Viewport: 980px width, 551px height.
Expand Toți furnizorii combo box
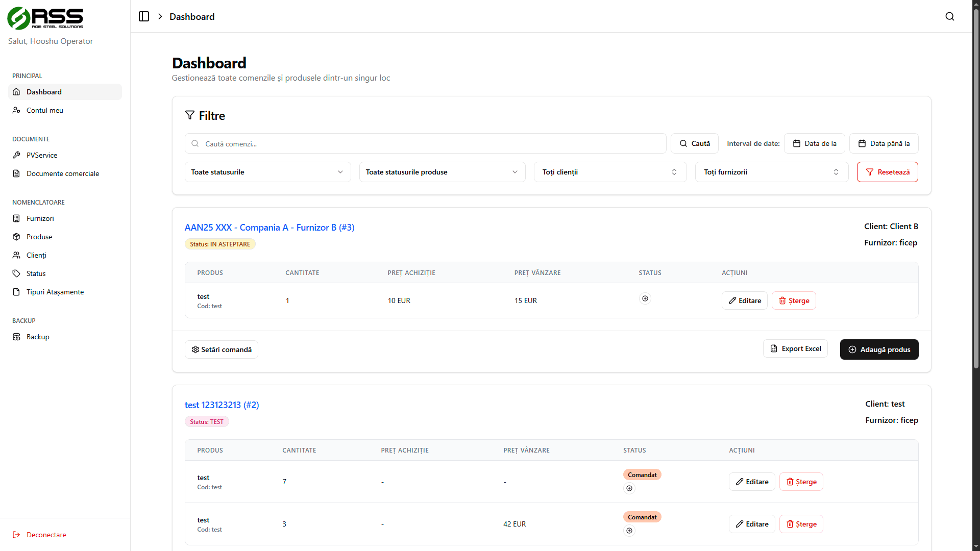pyautogui.click(x=772, y=172)
